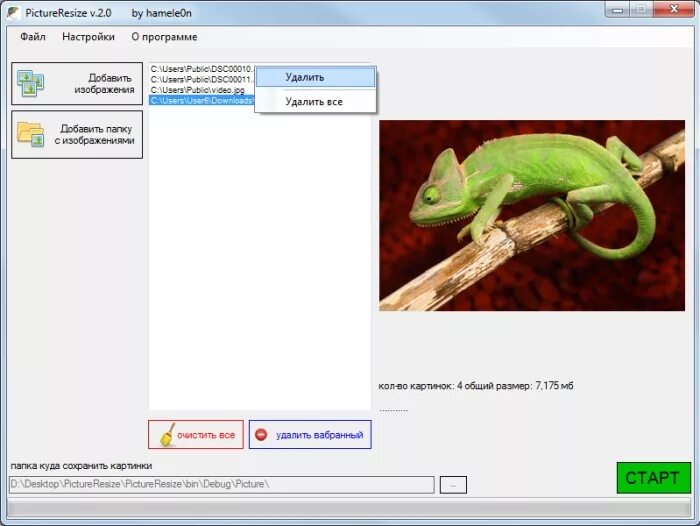Select the C:\Users\Public\DSC00010 list entry

(202, 69)
